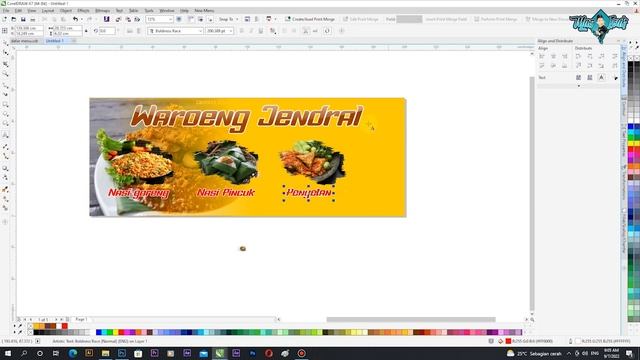This screenshot has height=360, width=640.
Task: Open the application launcher dropdown arrow
Action: point(276,19)
